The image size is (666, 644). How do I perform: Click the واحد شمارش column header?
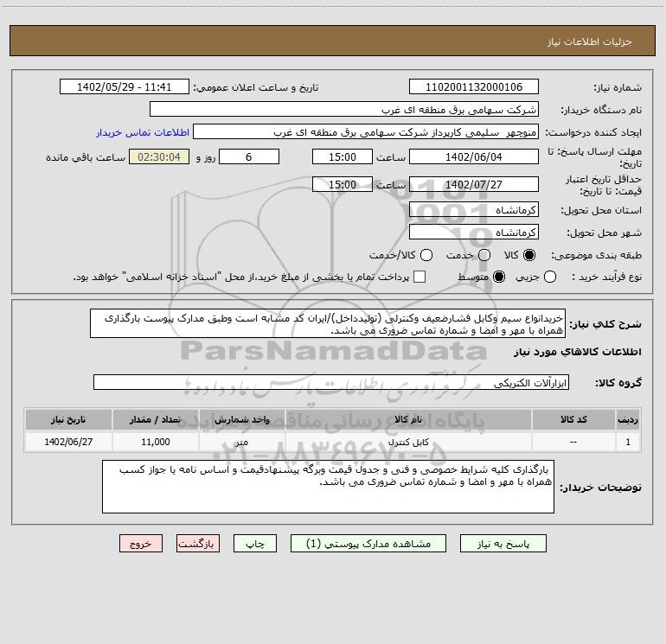pos(241,419)
